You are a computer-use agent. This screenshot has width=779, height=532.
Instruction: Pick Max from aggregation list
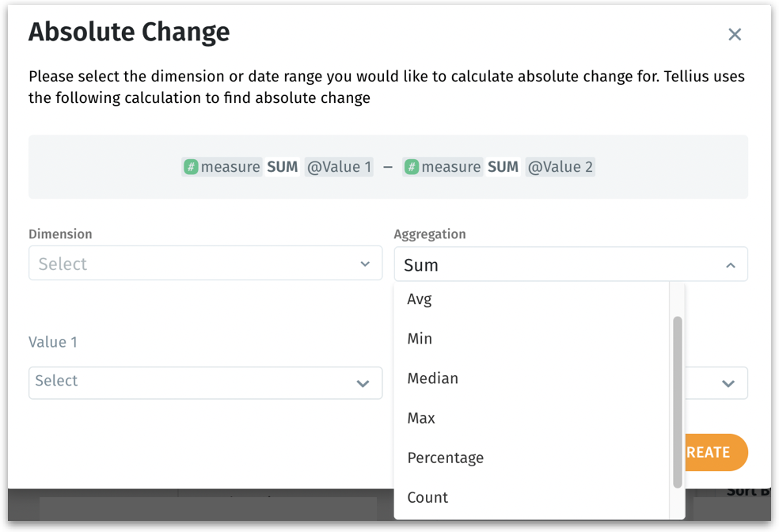pyautogui.click(x=421, y=418)
